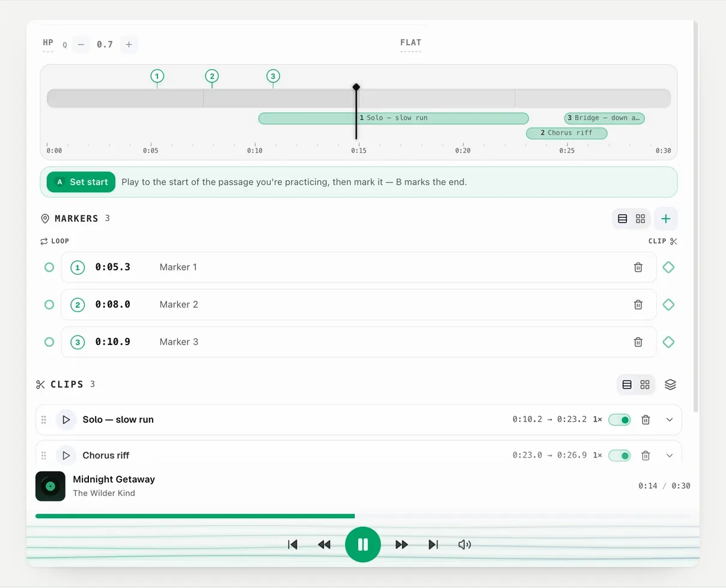726x588 pixels.
Task: Click the volume speaker icon
Action: [465, 545]
